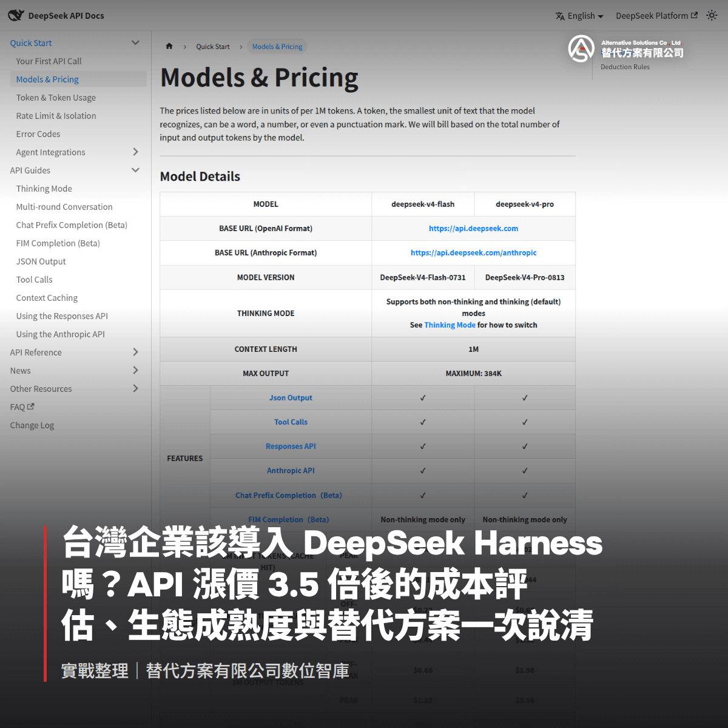Open Your First API Call page
This screenshot has height=728, width=728.
coord(49,61)
